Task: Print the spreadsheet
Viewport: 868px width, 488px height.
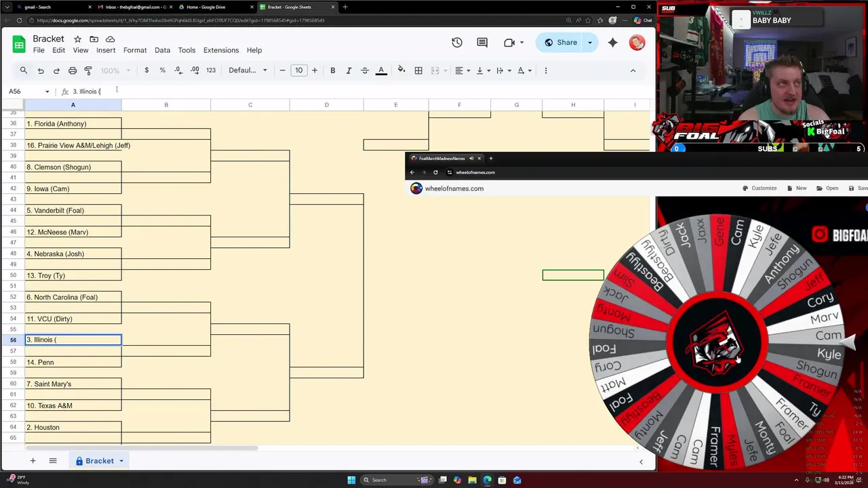Action: [73, 70]
